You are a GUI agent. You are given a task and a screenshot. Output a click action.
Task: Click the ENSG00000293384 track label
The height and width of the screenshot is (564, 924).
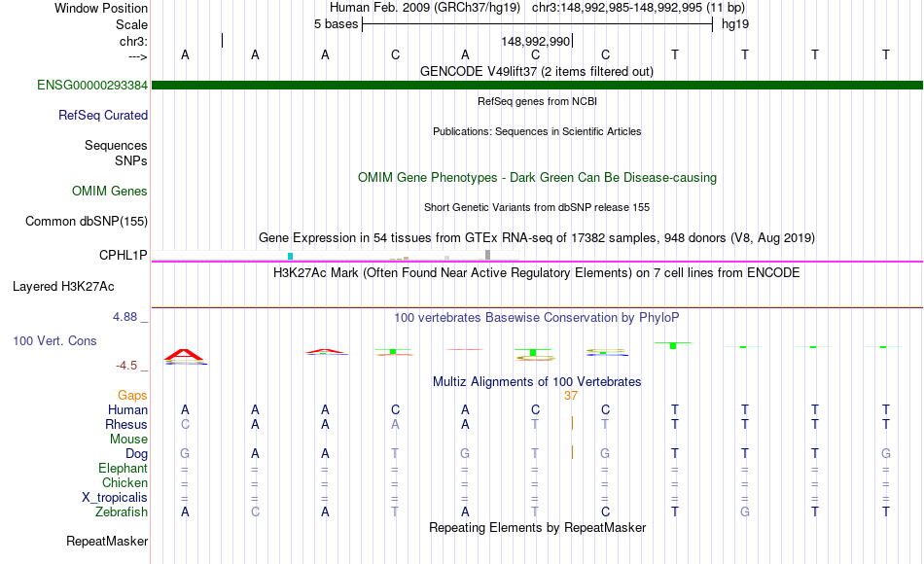click(x=92, y=85)
